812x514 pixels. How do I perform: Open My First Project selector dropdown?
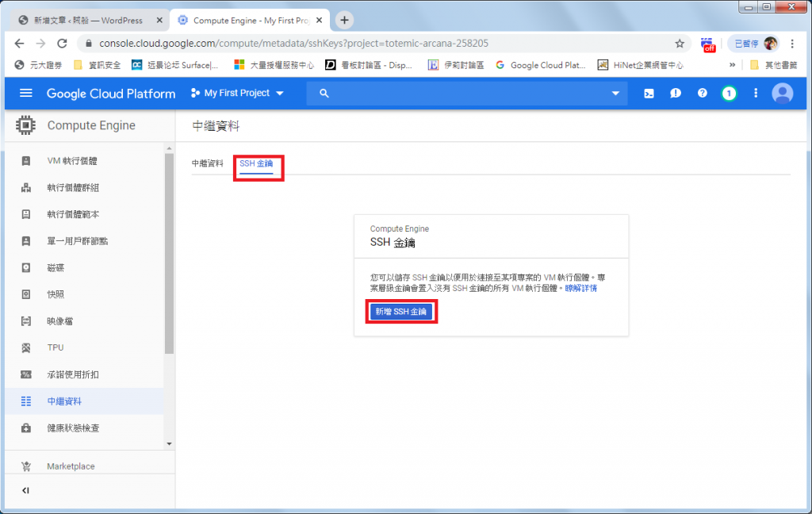238,94
